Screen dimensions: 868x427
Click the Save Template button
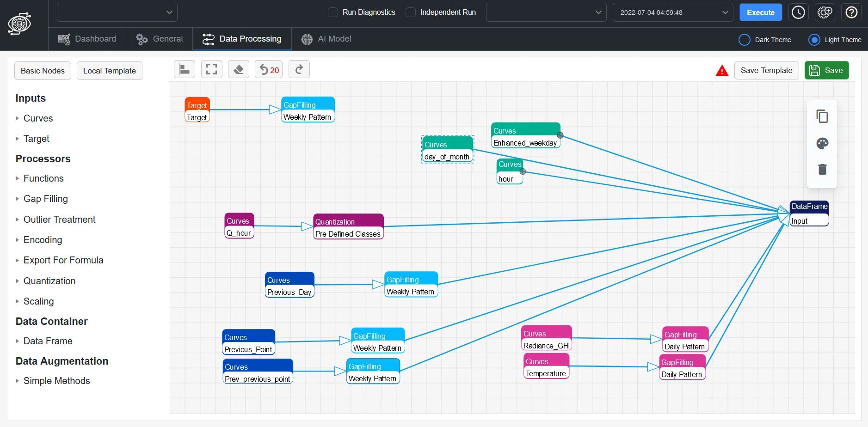pos(766,70)
